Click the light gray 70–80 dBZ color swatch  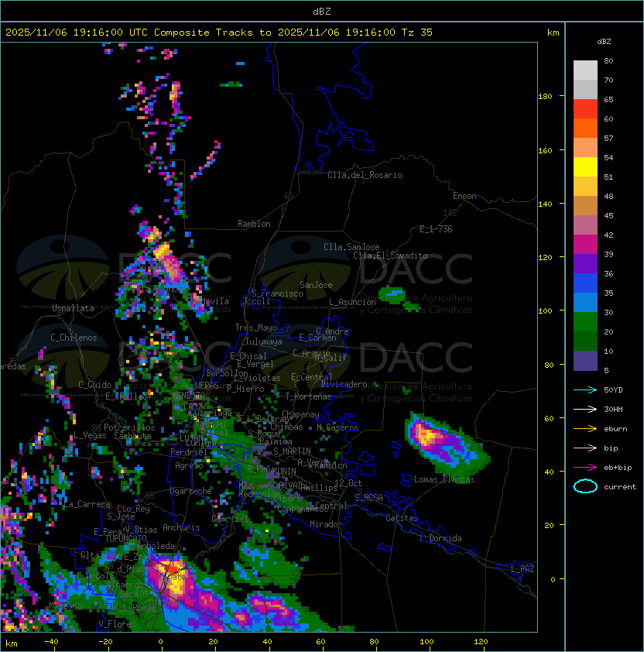[x=585, y=70]
